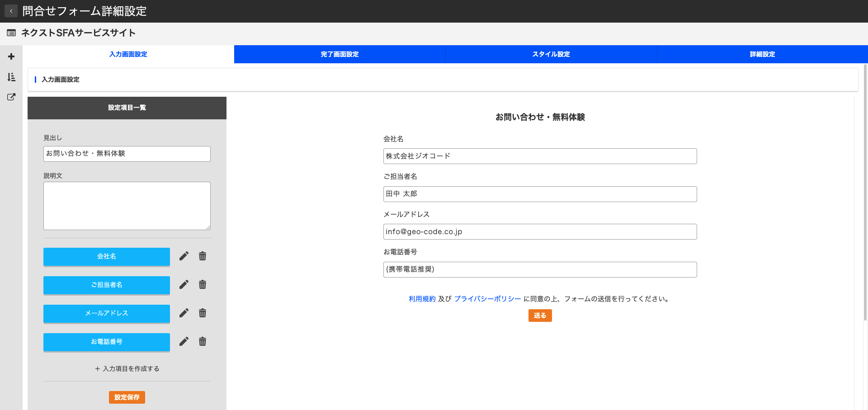868x410 pixels.
Task: Open the 利用規約 link
Action: [421, 298]
